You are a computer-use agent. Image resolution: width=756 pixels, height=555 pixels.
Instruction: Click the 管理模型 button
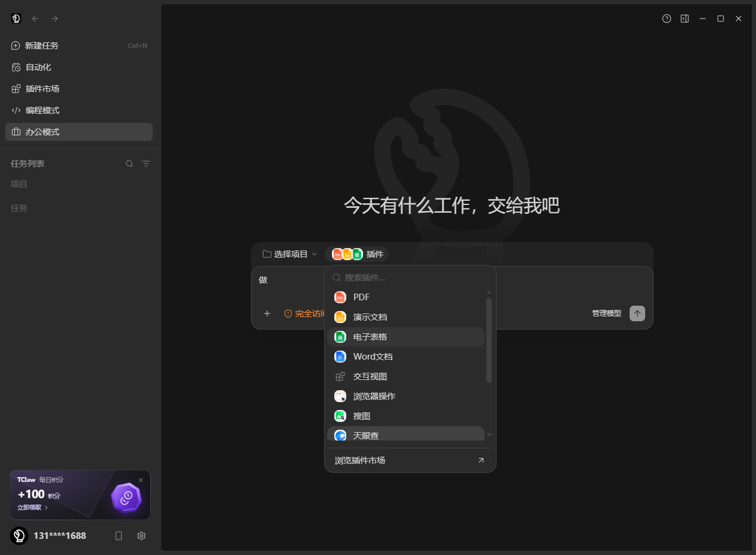pyautogui.click(x=607, y=313)
